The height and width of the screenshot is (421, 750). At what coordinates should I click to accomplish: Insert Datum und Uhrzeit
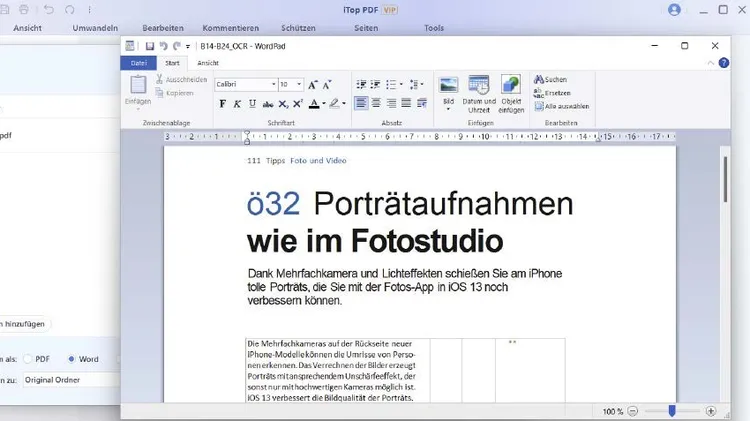[479, 94]
